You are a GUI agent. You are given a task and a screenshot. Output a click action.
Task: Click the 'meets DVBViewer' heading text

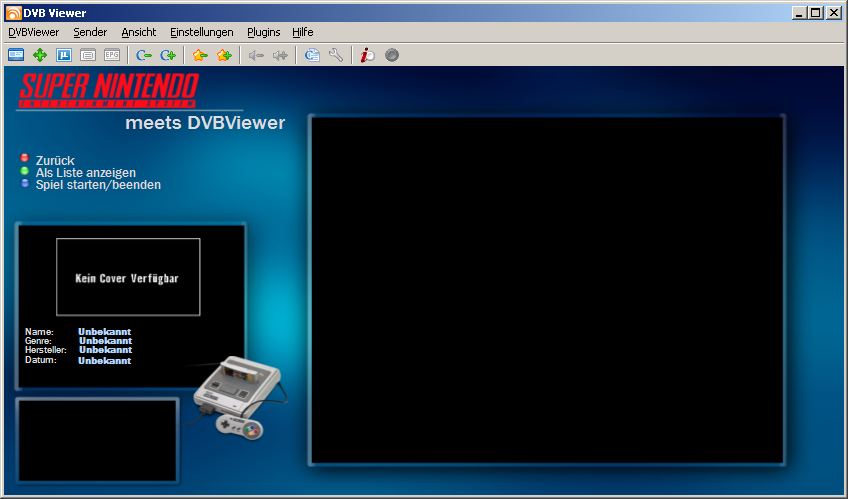(205, 123)
